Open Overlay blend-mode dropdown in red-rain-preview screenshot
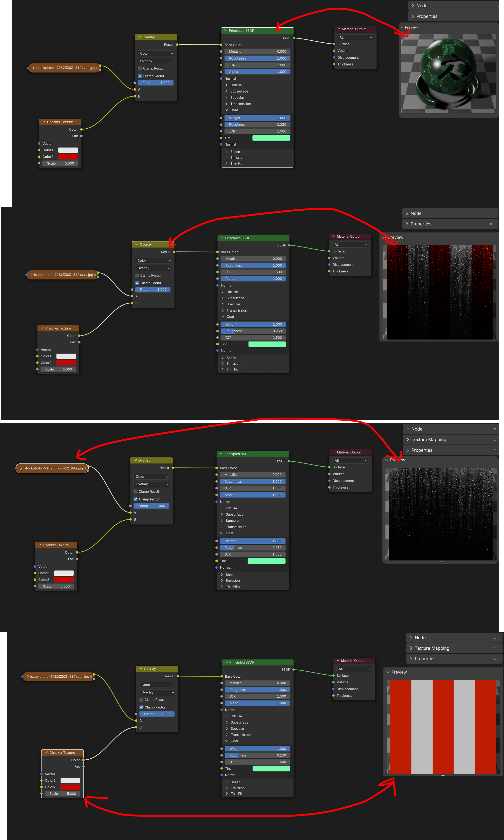Viewport: 504px width, 840px height. (153, 268)
